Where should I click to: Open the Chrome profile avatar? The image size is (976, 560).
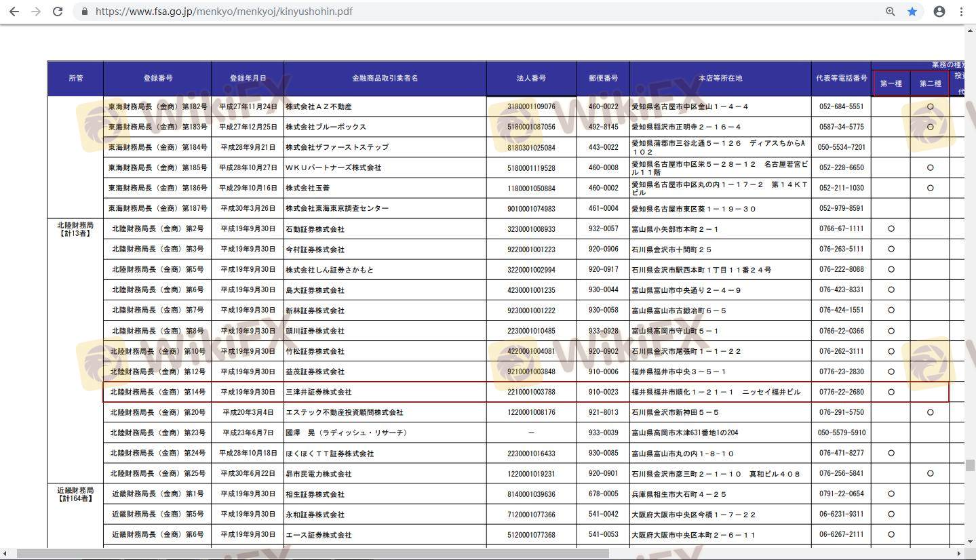939,12
